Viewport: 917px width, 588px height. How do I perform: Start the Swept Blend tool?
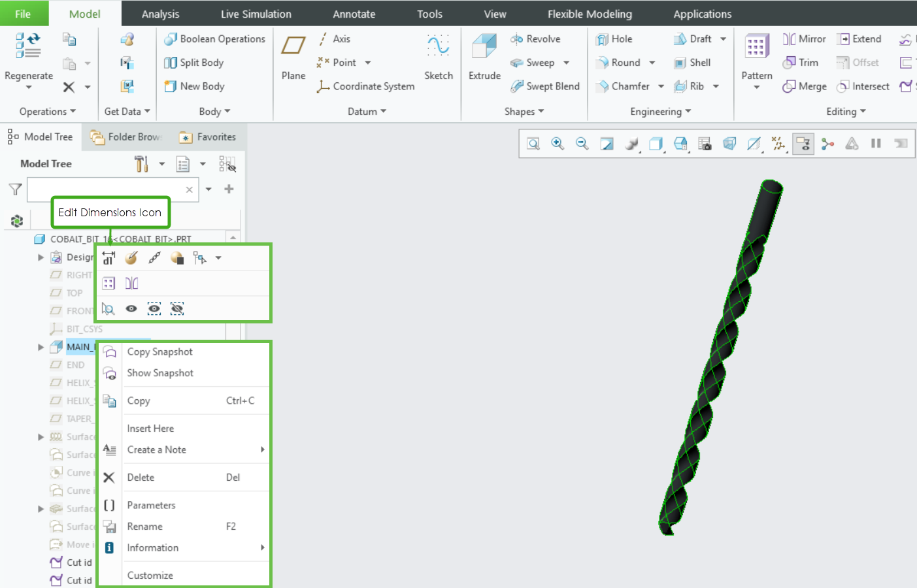(x=544, y=86)
